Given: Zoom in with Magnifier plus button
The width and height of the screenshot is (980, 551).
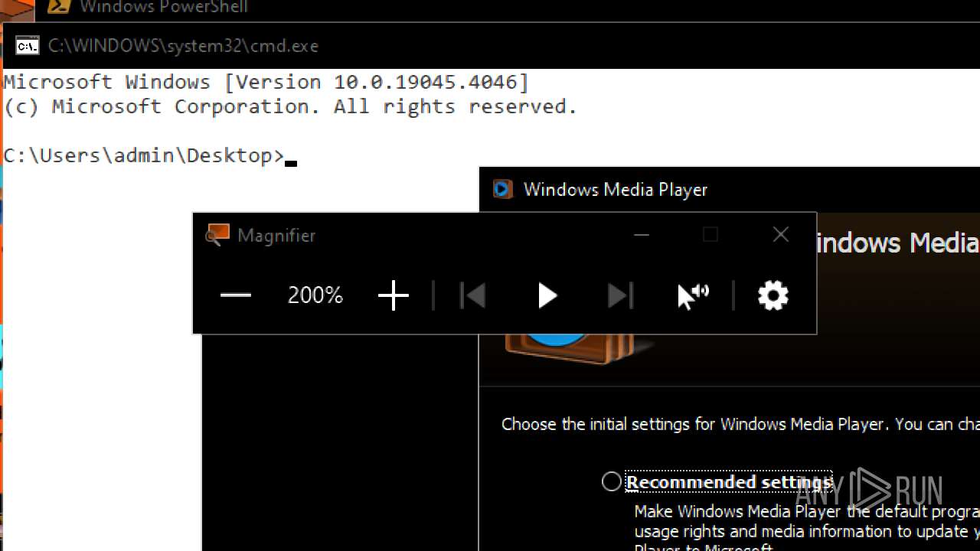Looking at the screenshot, I should click(394, 295).
